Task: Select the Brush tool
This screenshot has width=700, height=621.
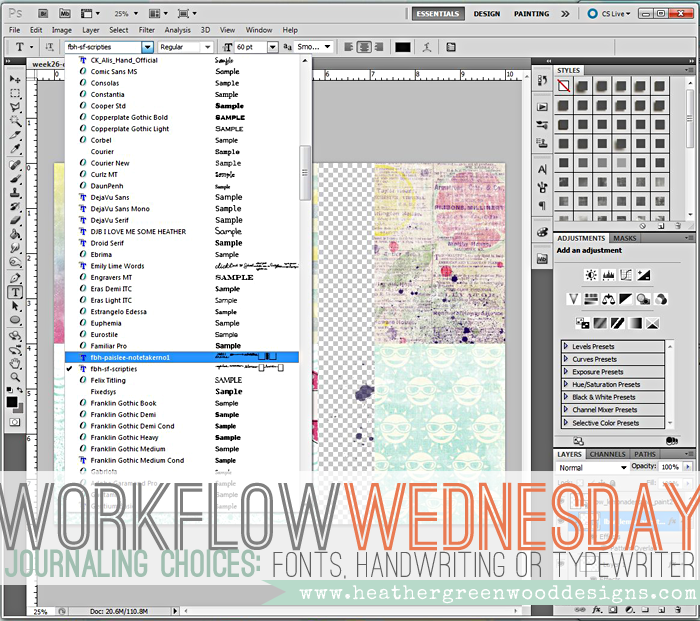Action: click(x=15, y=179)
